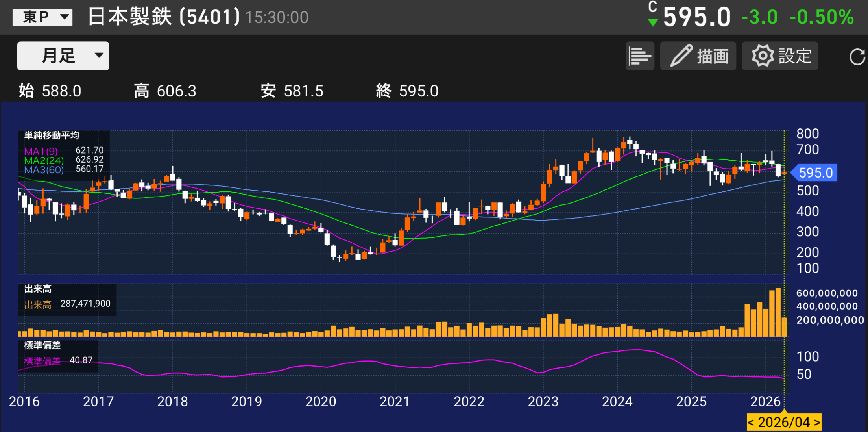Open the 東P market selector dropdown
The width and height of the screenshot is (868, 432).
pos(42,17)
